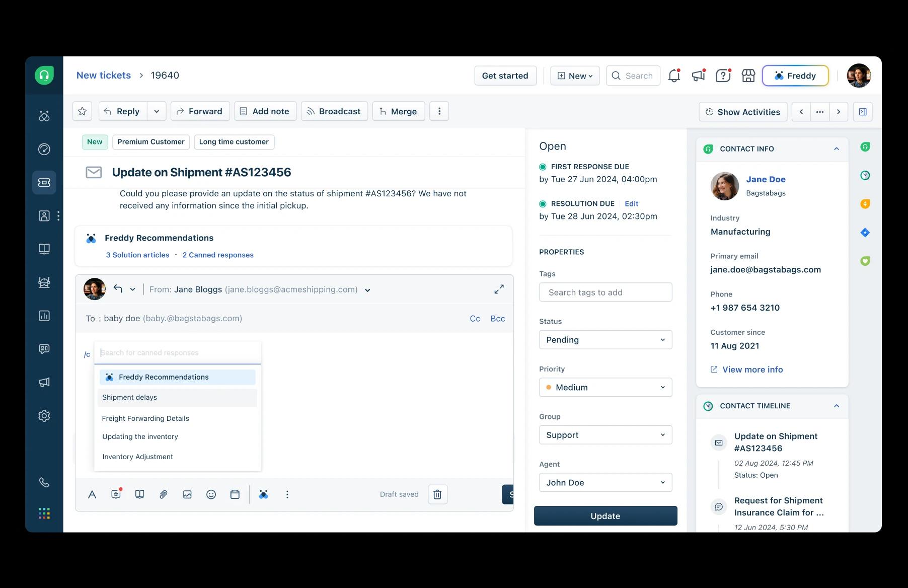Image resolution: width=908 pixels, height=588 pixels.
Task: Select Shipment delays canned response
Action: [177, 398]
